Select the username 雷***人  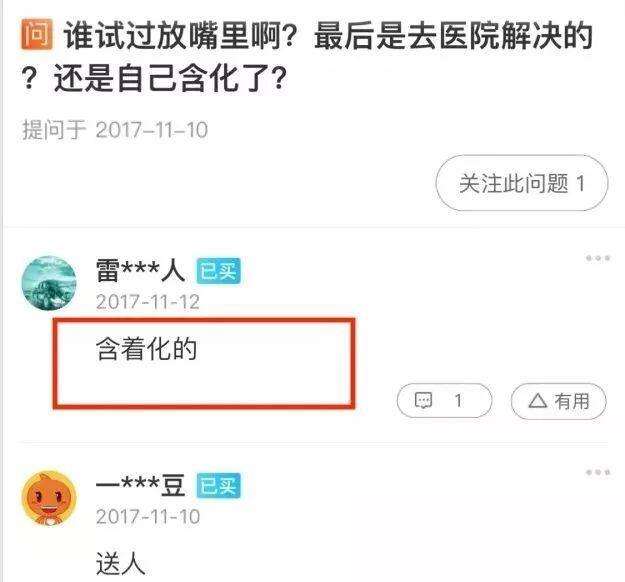140,270
